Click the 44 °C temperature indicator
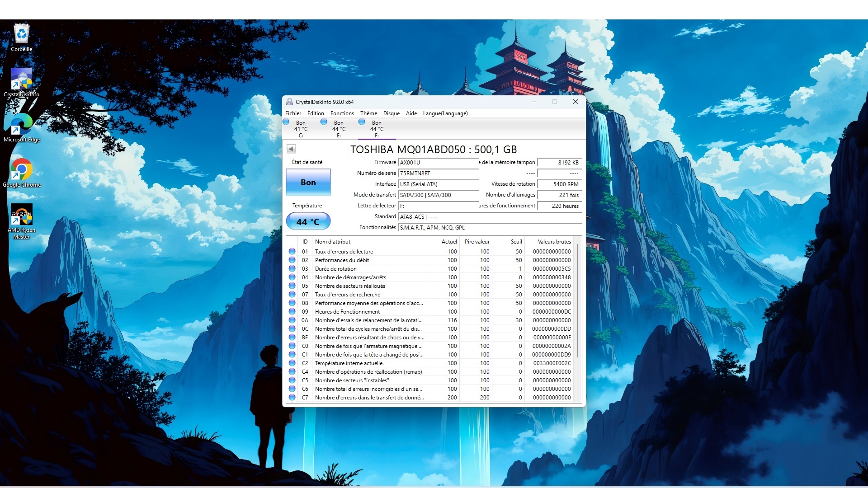 (x=308, y=222)
